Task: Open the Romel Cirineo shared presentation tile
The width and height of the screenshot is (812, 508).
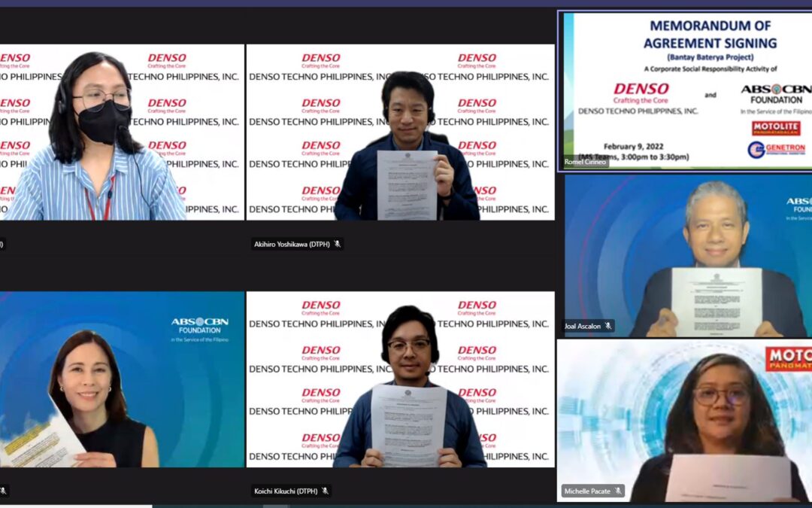Action: click(684, 87)
